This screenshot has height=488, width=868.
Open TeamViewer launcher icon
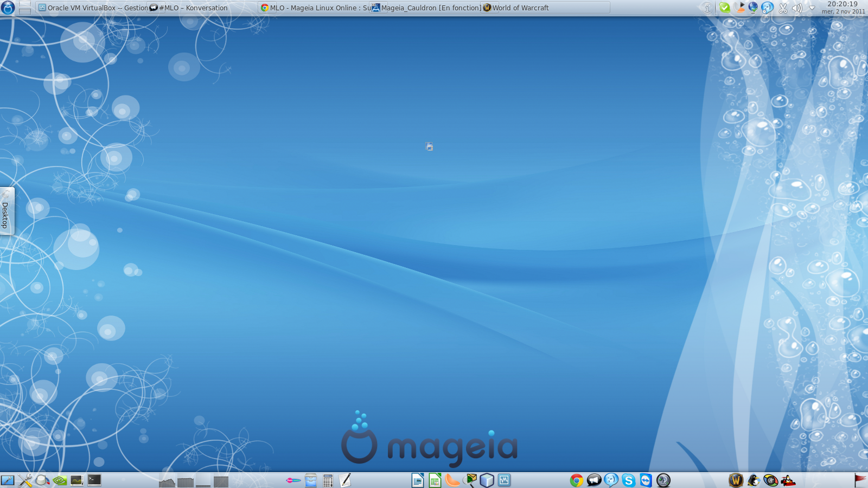pyautogui.click(x=646, y=480)
